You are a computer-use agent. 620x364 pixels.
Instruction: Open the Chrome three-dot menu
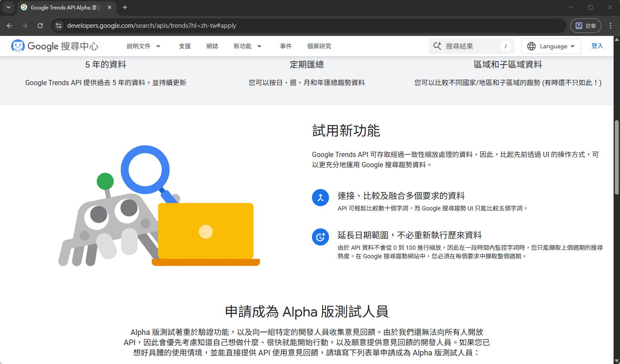[611, 26]
